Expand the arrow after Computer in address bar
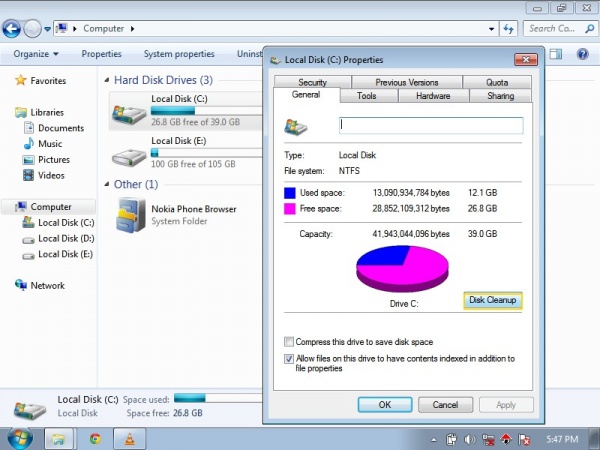Screen dimensions: 600x450 coord(132,29)
